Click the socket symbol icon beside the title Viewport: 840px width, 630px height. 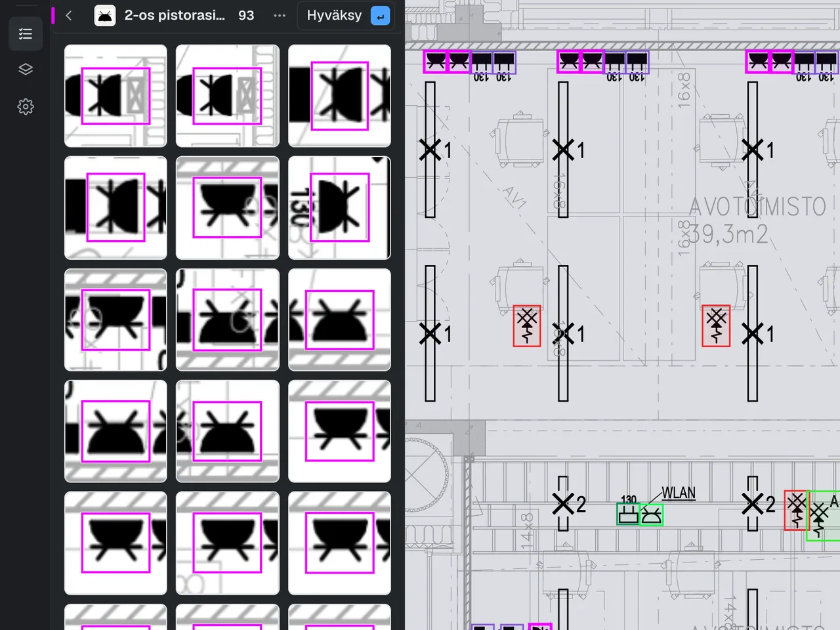tap(105, 15)
